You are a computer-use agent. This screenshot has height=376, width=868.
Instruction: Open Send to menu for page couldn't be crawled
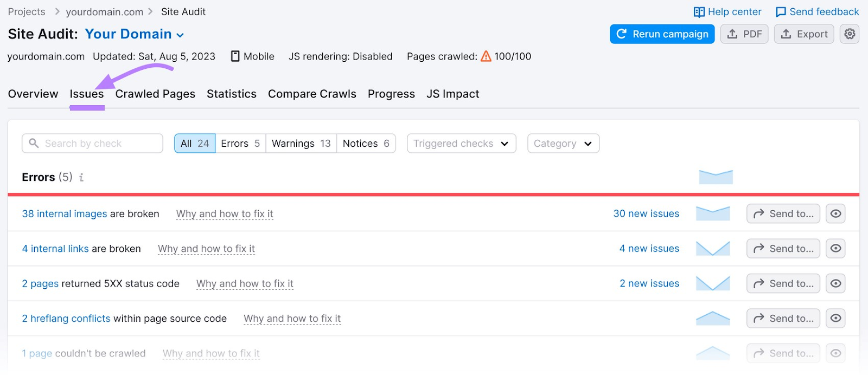pyautogui.click(x=783, y=353)
